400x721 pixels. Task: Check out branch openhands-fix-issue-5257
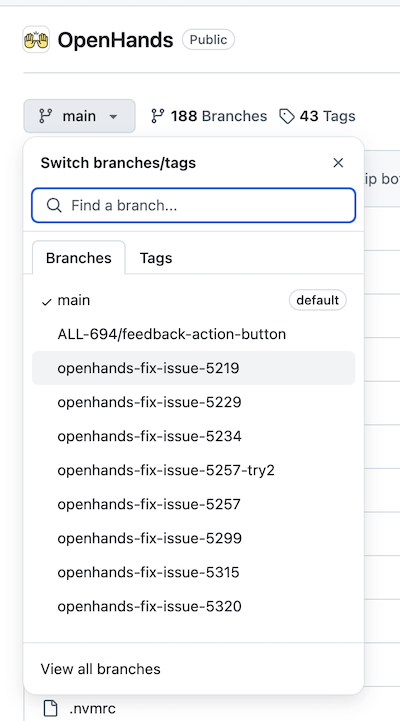point(194,504)
